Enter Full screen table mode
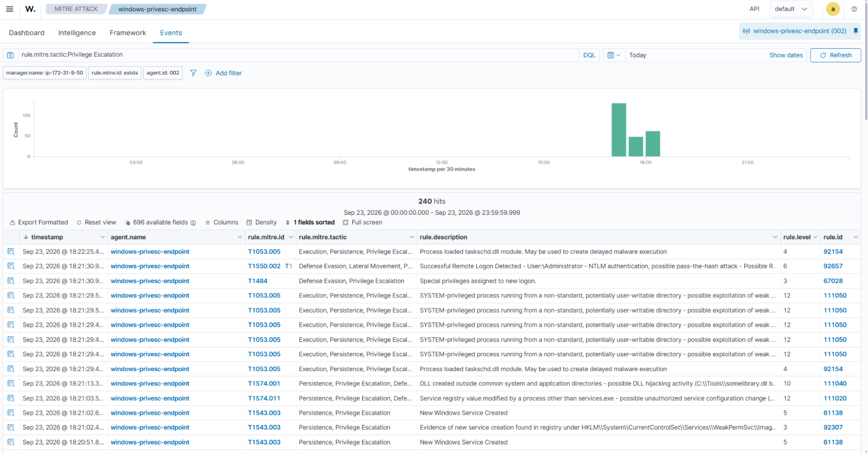Image resolution: width=868 pixels, height=454 pixels. tap(362, 222)
